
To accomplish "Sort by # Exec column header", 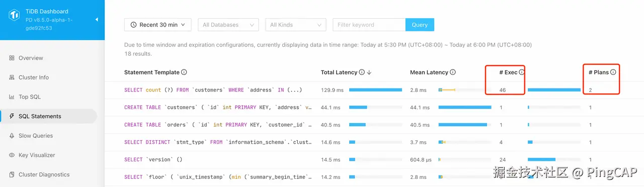I will click(508, 72).
